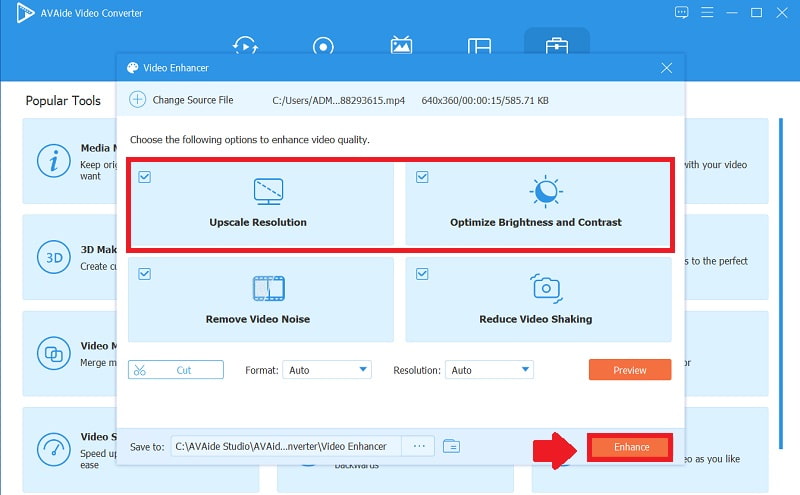800x495 pixels.
Task: Click the Upscale Resolution label
Action: 258,222
